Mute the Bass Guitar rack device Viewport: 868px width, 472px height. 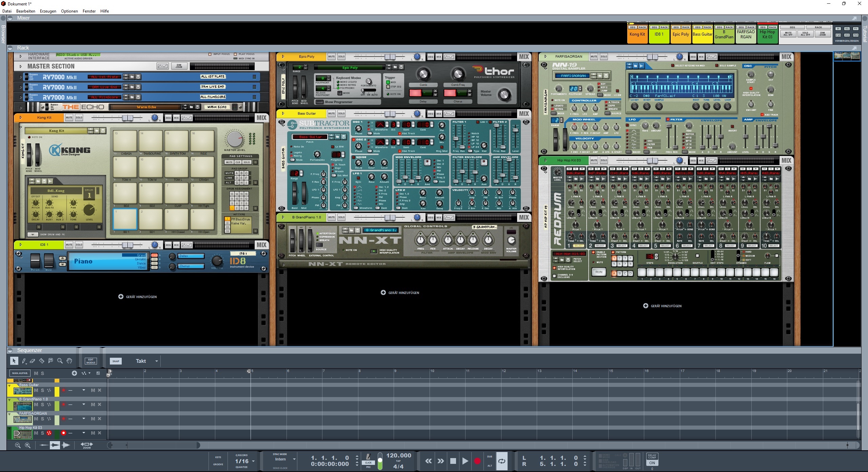coord(331,114)
